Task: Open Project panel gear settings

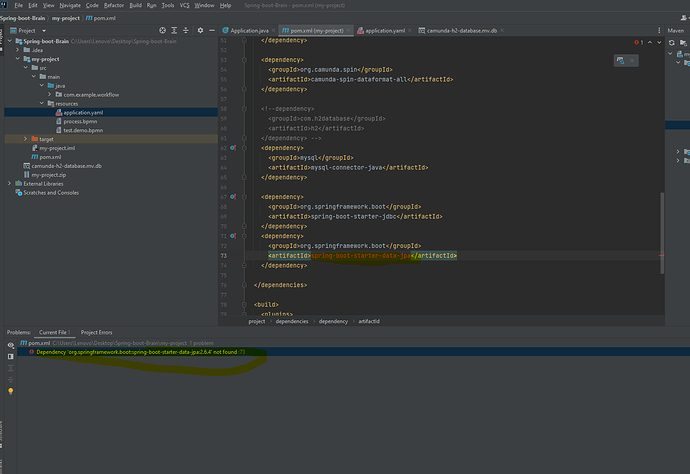Action: click(x=200, y=30)
